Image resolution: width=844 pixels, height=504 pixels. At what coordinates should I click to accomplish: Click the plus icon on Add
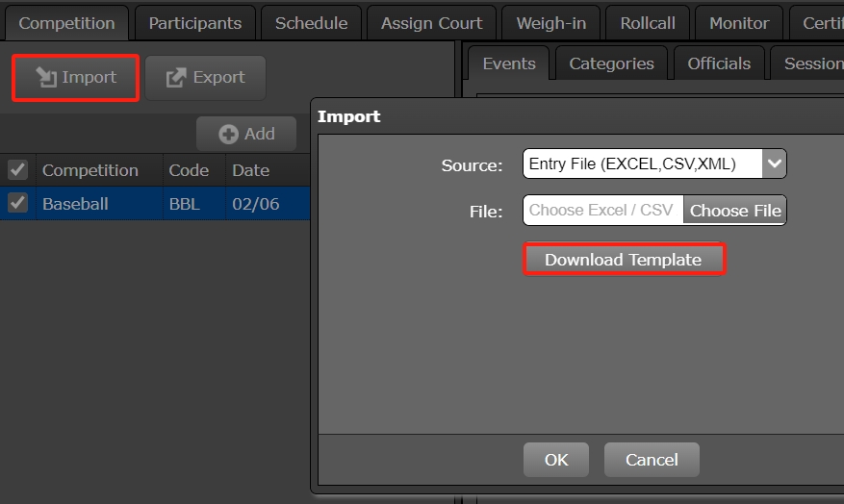[x=228, y=135]
